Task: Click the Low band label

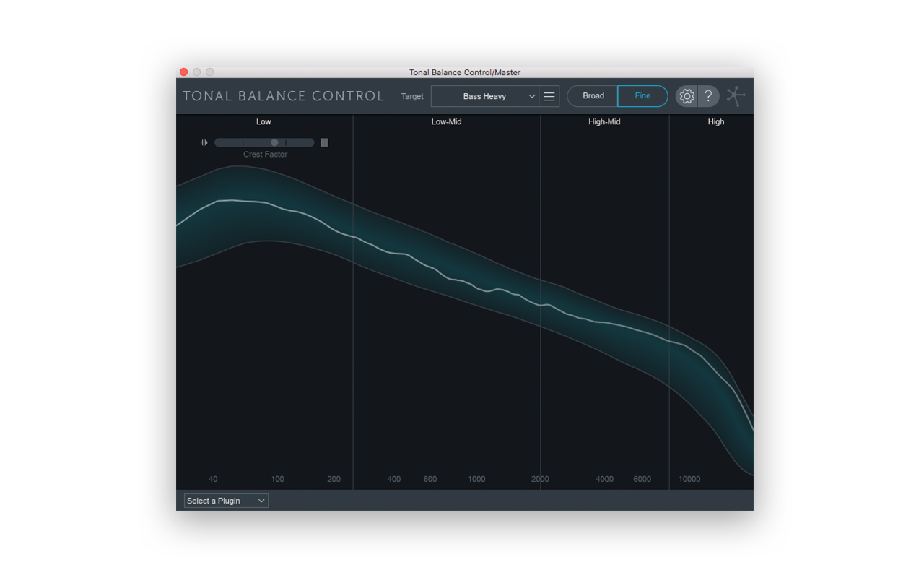Action: click(x=263, y=121)
